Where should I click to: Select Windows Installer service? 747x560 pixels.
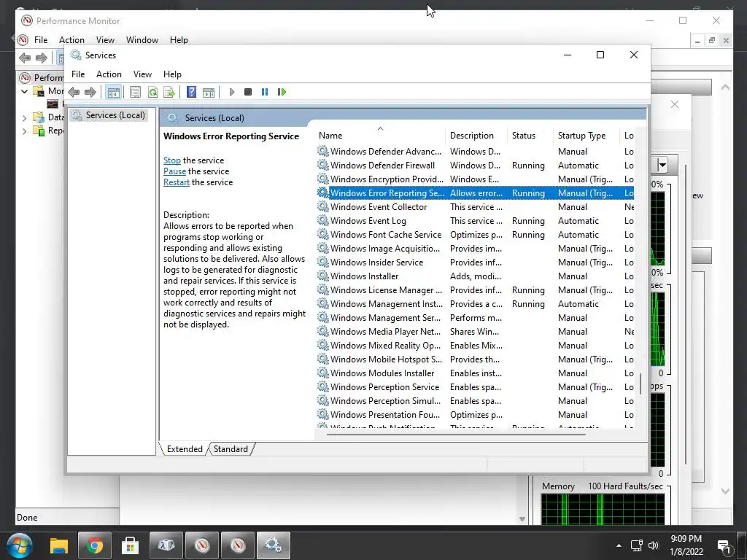(475, 276)
